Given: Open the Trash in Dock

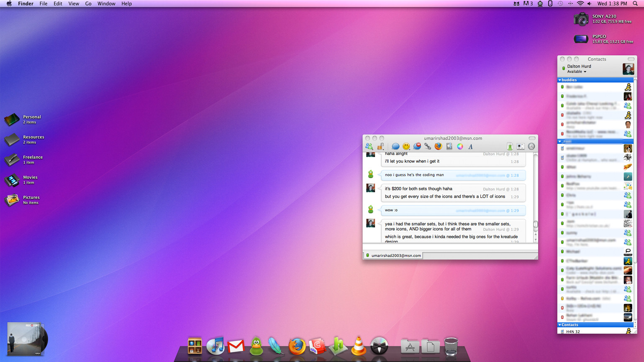Looking at the screenshot, I should pyautogui.click(x=451, y=347).
